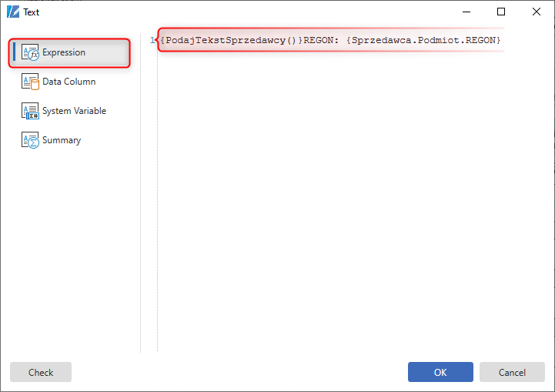Click the Check button
The image size is (555, 392).
41,372
